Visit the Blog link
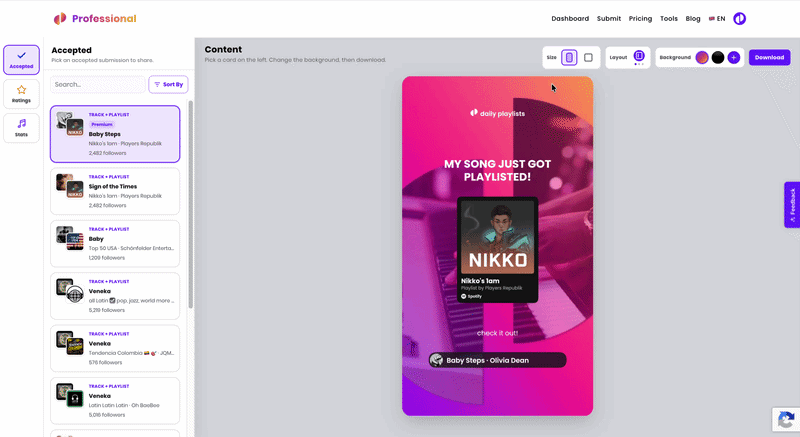Viewport: 800px width, 437px height. pos(693,19)
